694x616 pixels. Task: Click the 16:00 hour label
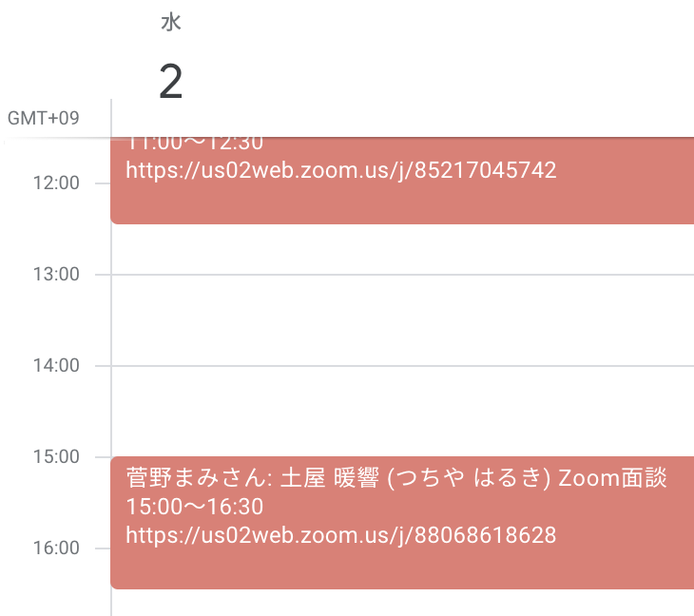pos(56,549)
